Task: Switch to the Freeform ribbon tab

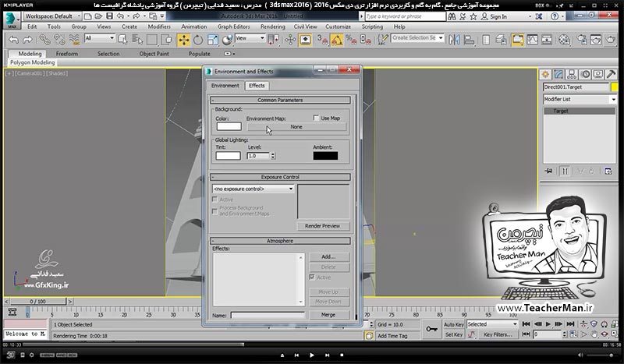Action: [x=67, y=54]
